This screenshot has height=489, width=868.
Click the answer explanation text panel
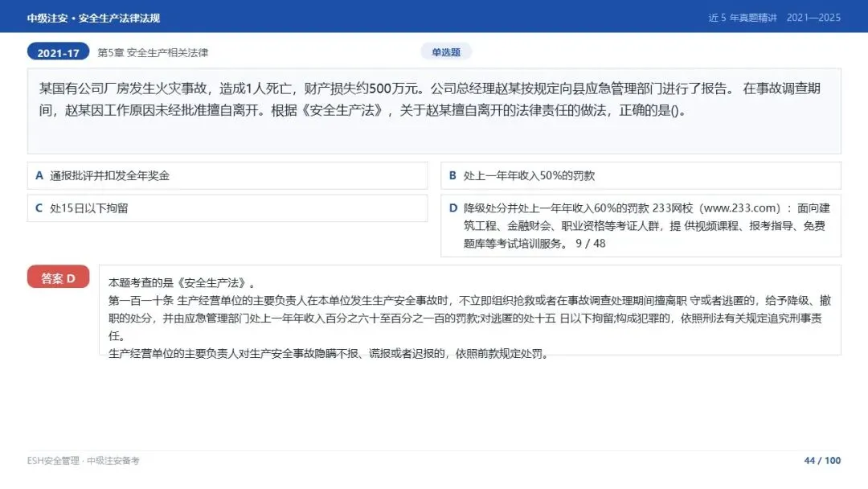pos(470,310)
